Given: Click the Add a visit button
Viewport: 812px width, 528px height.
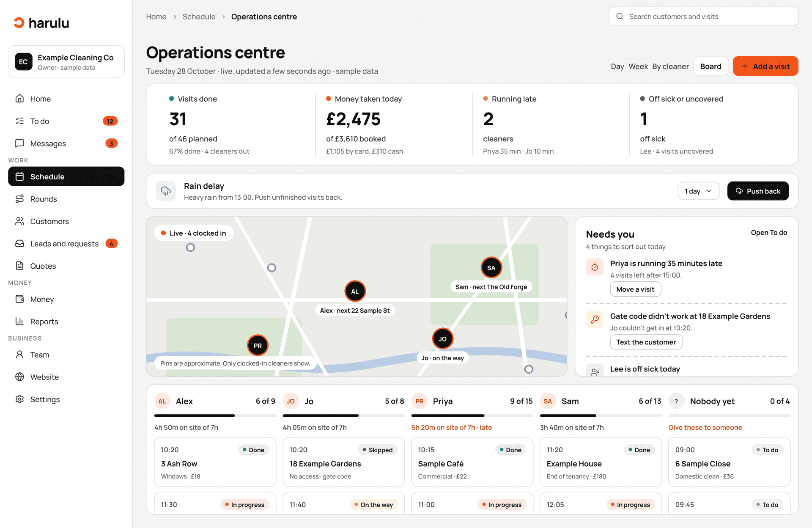Looking at the screenshot, I should (765, 66).
